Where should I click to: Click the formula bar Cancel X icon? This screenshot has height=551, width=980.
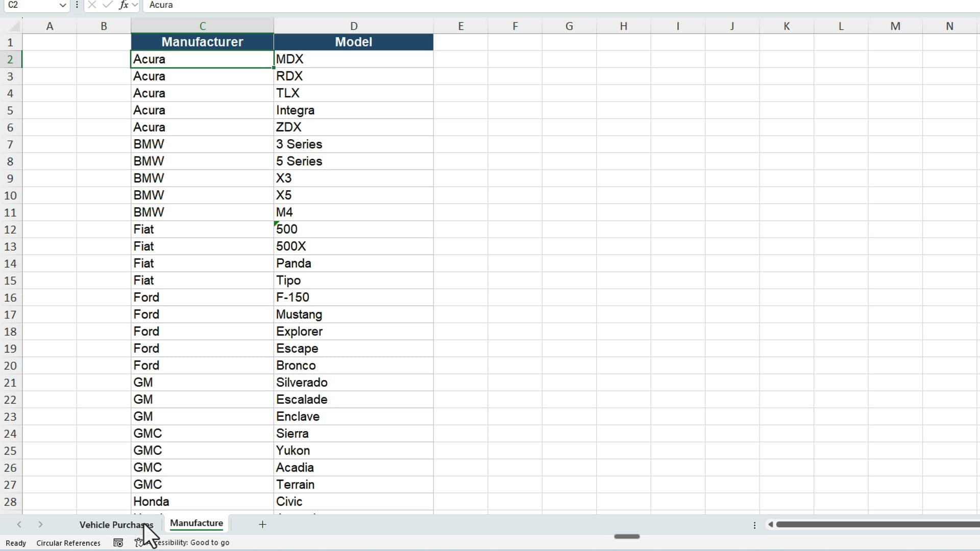pos(92,5)
